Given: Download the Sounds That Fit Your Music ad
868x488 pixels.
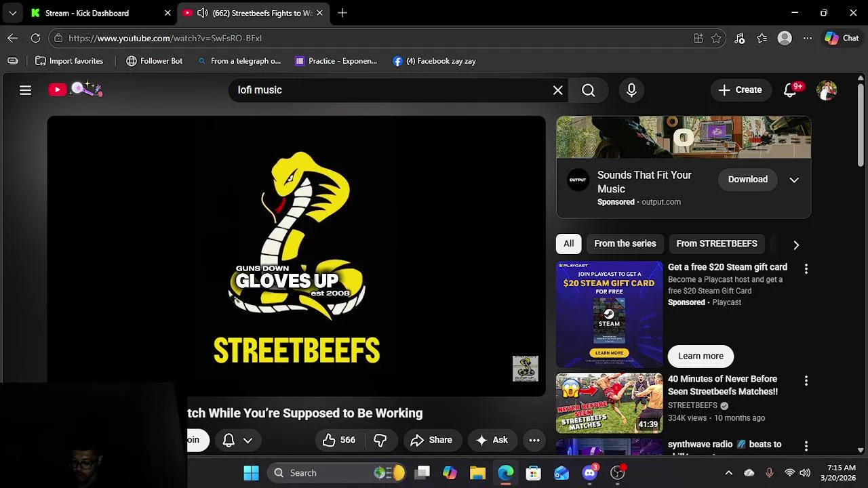Looking at the screenshot, I should click(747, 179).
